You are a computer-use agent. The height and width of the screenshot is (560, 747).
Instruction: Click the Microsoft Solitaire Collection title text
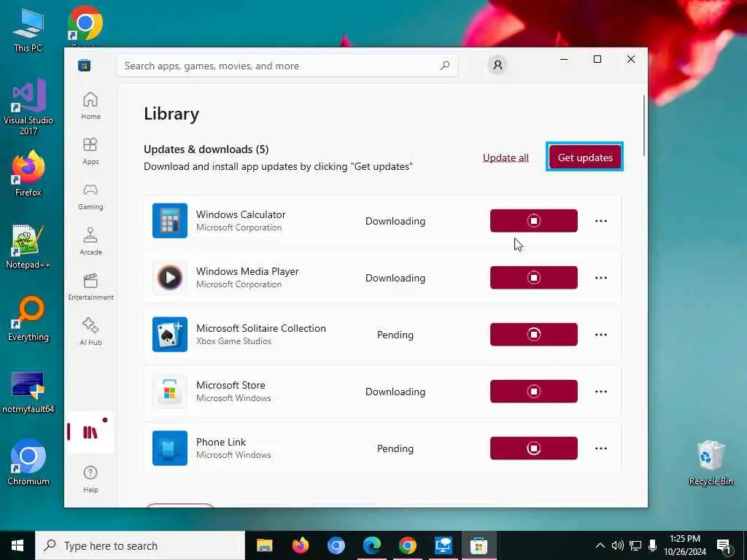pos(261,328)
